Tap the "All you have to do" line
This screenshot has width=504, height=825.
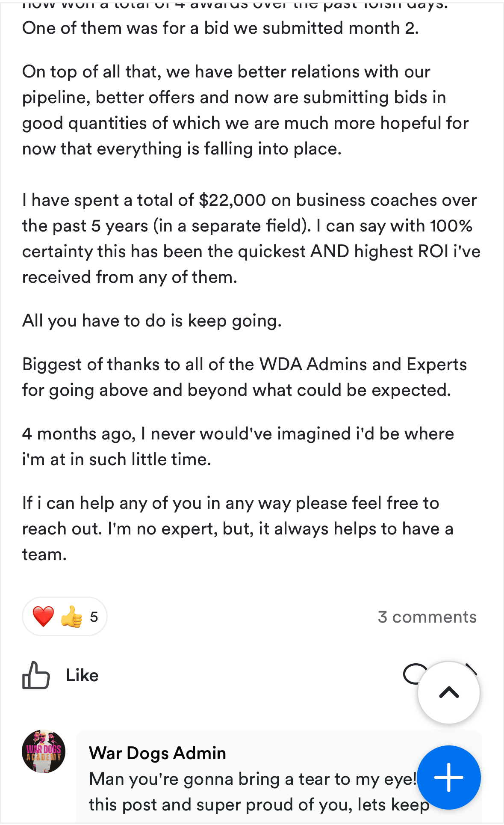[152, 321]
